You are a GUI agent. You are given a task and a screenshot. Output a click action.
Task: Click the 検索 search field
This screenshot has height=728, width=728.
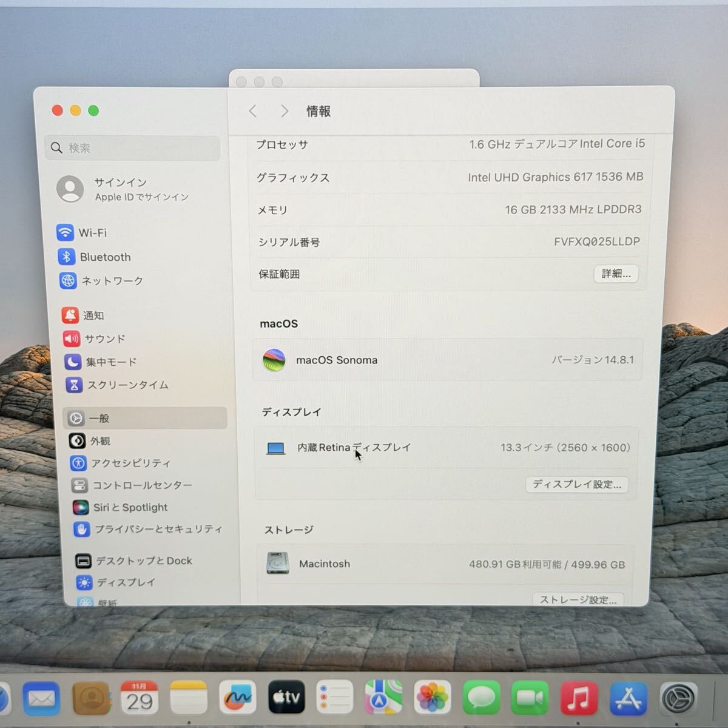pyautogui.click(x=133, y=148)
